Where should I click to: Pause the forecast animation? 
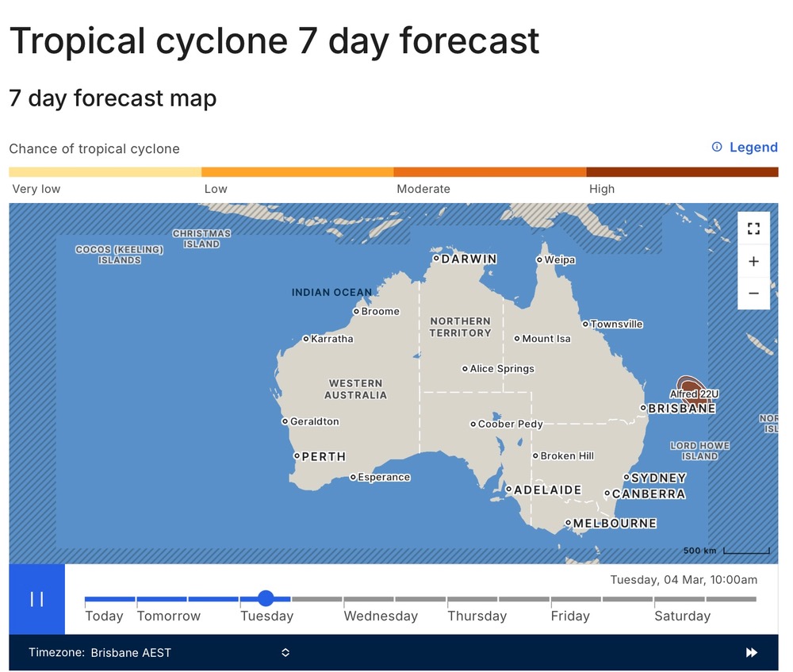coord(37,599)
